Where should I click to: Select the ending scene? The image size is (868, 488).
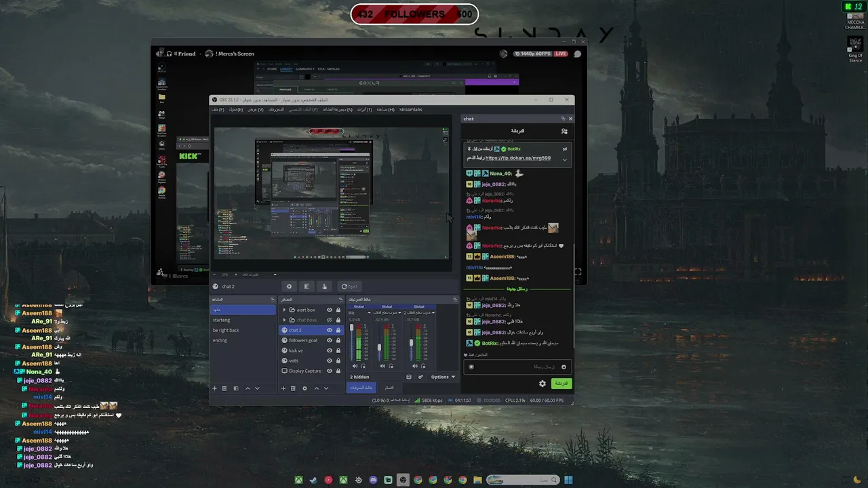[243, 340]
